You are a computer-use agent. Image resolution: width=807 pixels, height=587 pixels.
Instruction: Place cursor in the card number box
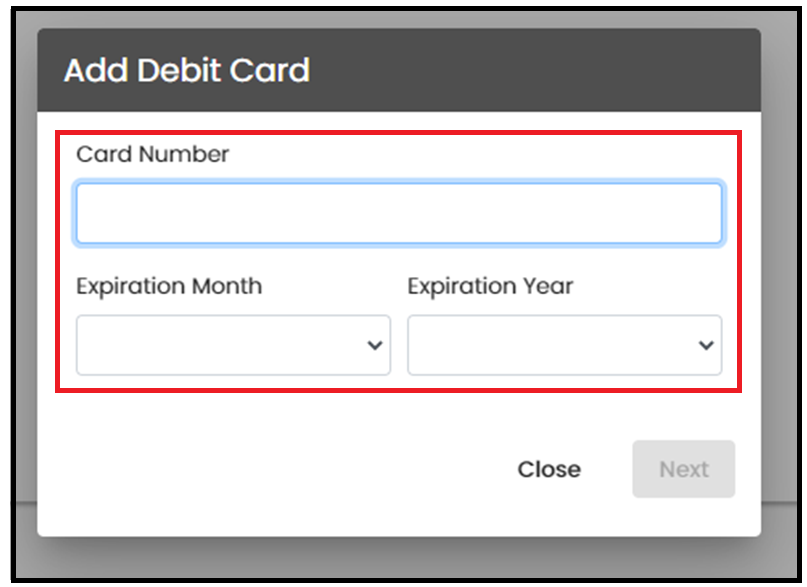coord(399,214)
